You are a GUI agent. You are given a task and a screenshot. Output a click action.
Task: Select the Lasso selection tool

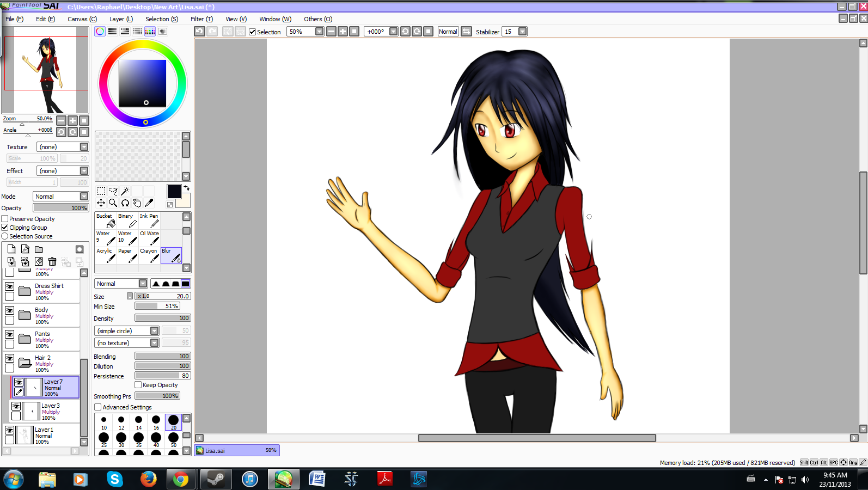pyautogui.click(x=113, y=191)
